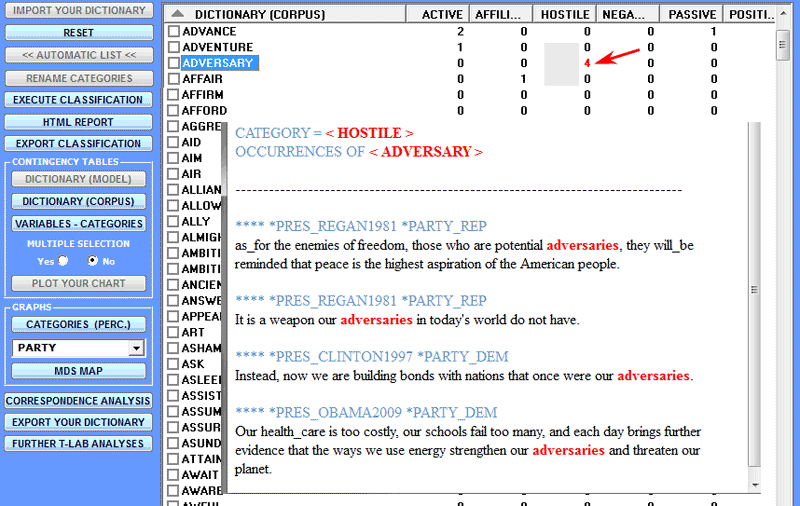Check the AFFAIR word checkbox
Screen dimensions: 800x506
point(174,79)
